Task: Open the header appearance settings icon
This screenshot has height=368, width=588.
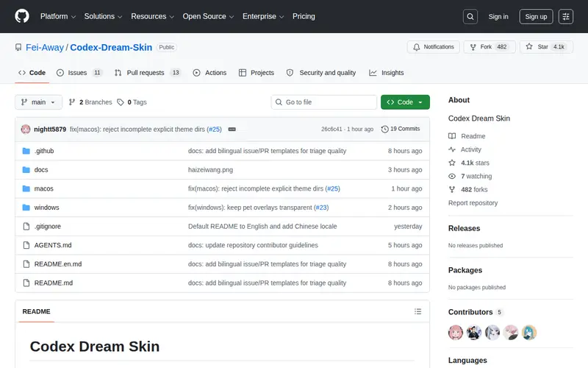Action: (565, 16)
